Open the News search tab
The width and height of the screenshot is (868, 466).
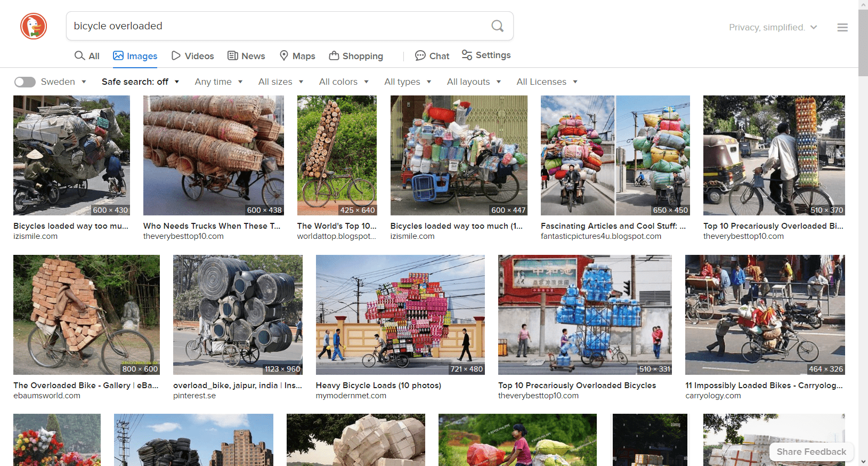[x=246, y=56]
